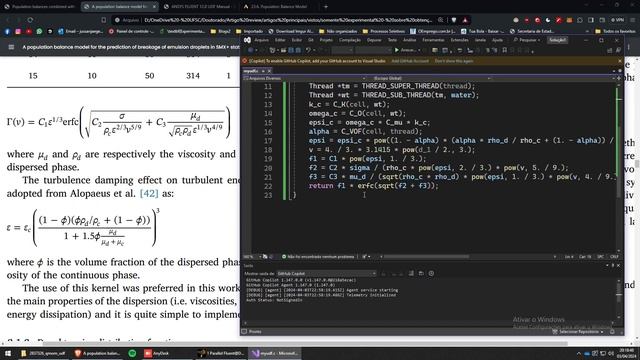Open the Ajuda menu in Visual Studio
Image resolution: width=640 pixels, height=360 pixels.
pyautogui.click(x=497, y=40)
